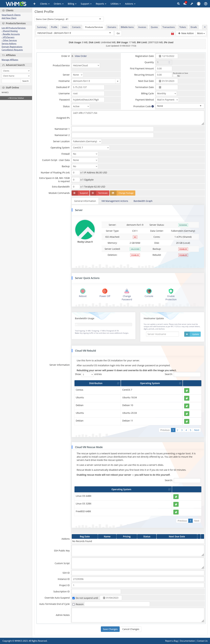Open Cancellation Requests sidebar link

pyautogui.click(x=12, y=50)
